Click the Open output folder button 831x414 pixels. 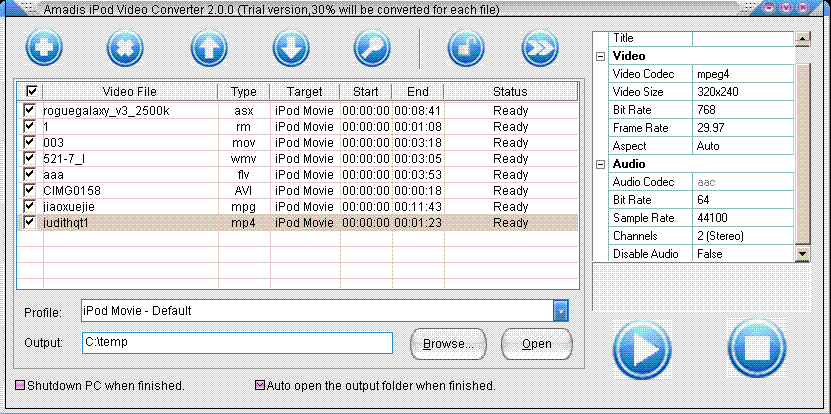pos(536,343)
